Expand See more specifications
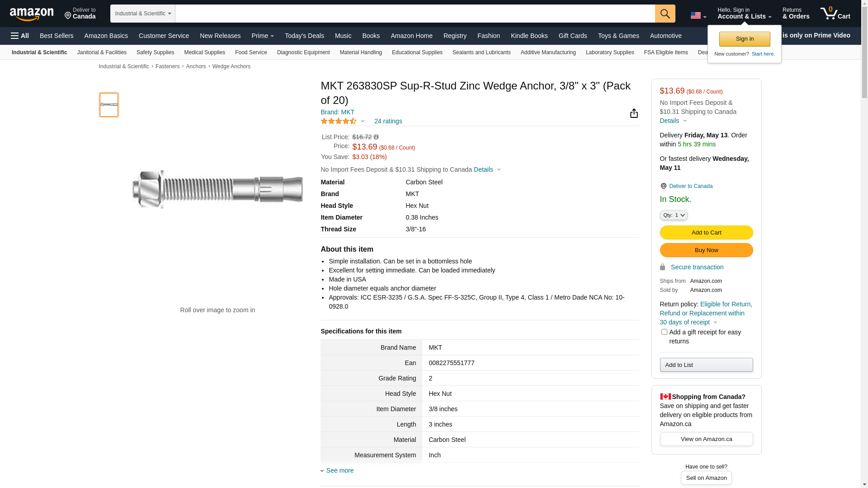Viewport: 868px width, 488px height. click(x=340, y=470)
